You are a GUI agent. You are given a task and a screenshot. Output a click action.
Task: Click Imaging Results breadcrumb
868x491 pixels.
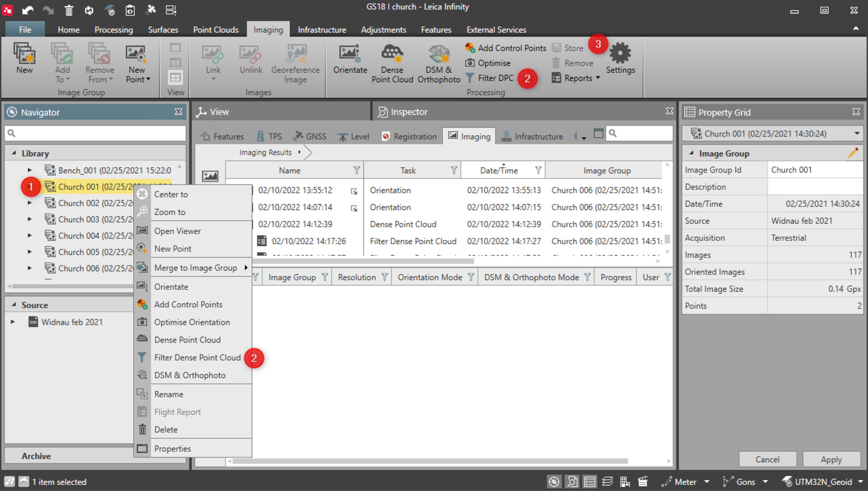click(x=265, y=152)
